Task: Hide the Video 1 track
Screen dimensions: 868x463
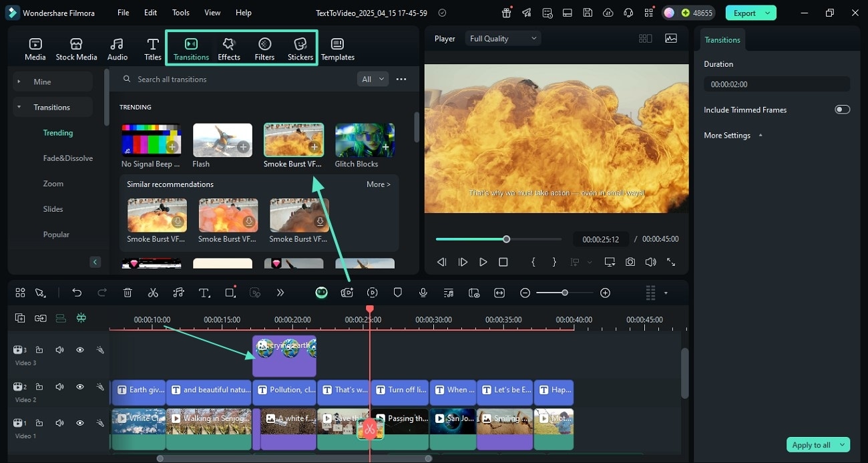Action: [80, 423]
